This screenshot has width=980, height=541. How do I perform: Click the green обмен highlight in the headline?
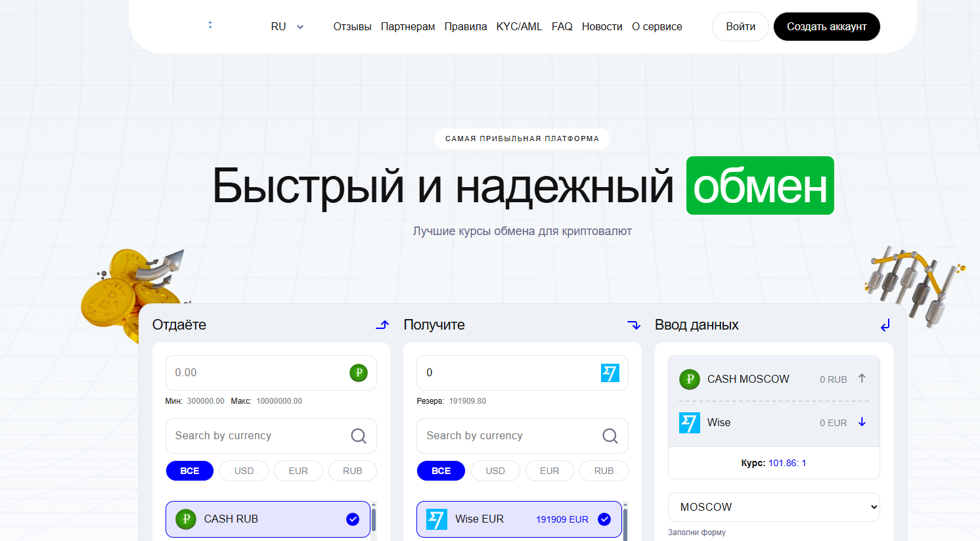pyautogui.click(x=760, y=186)
